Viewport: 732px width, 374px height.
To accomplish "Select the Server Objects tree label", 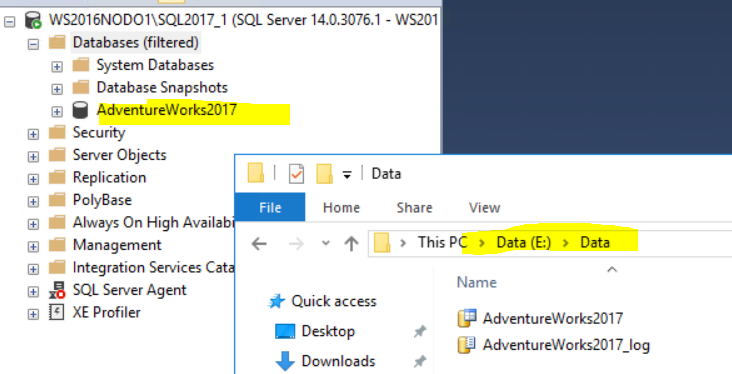I will point(120,155).
